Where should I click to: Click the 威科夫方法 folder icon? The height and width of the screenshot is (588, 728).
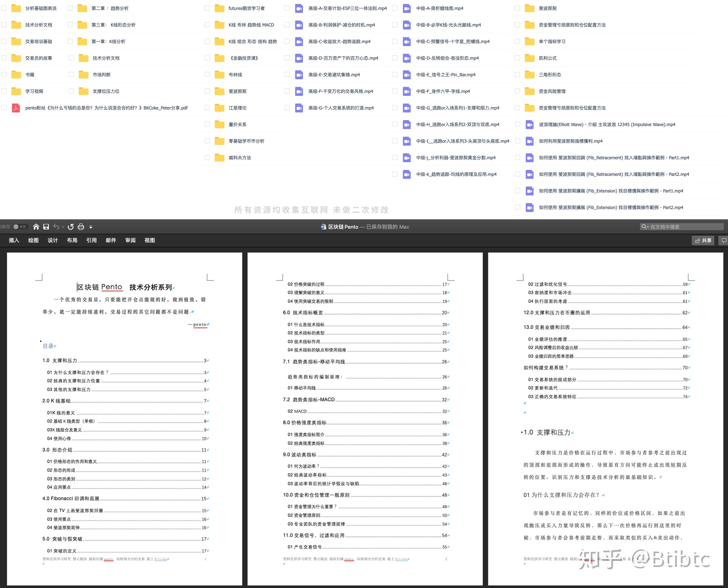click(x=219, y=158)
